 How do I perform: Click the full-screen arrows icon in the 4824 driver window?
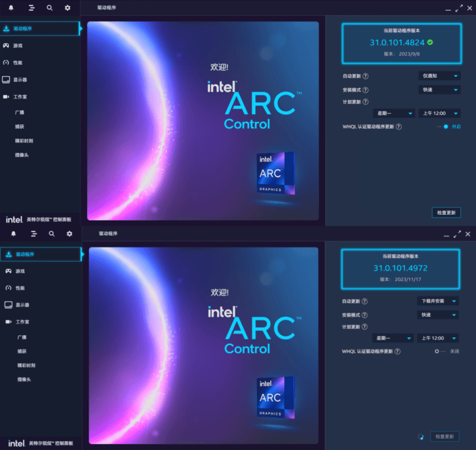[x=459, y=8]
